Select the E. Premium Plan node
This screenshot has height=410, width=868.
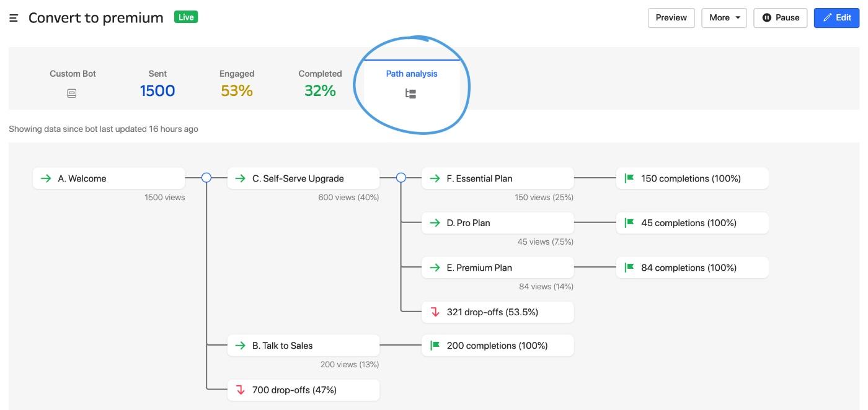497,268
